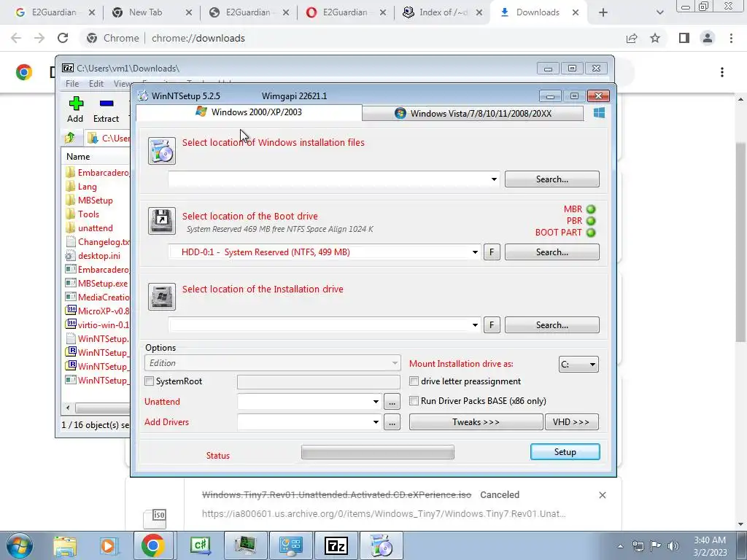
Task: Click F format button for Boot drive
Action: pyautogui.click(x=492, y=252)
